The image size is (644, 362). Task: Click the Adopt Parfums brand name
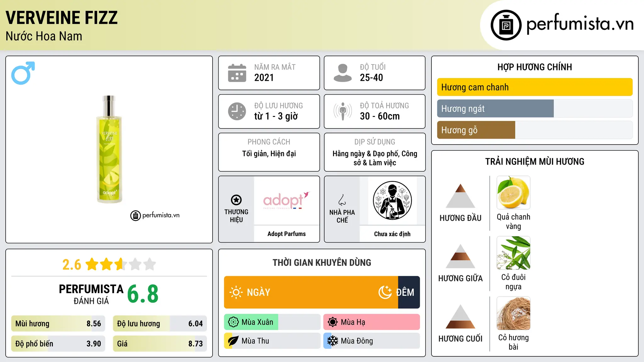tap(286, 234)
